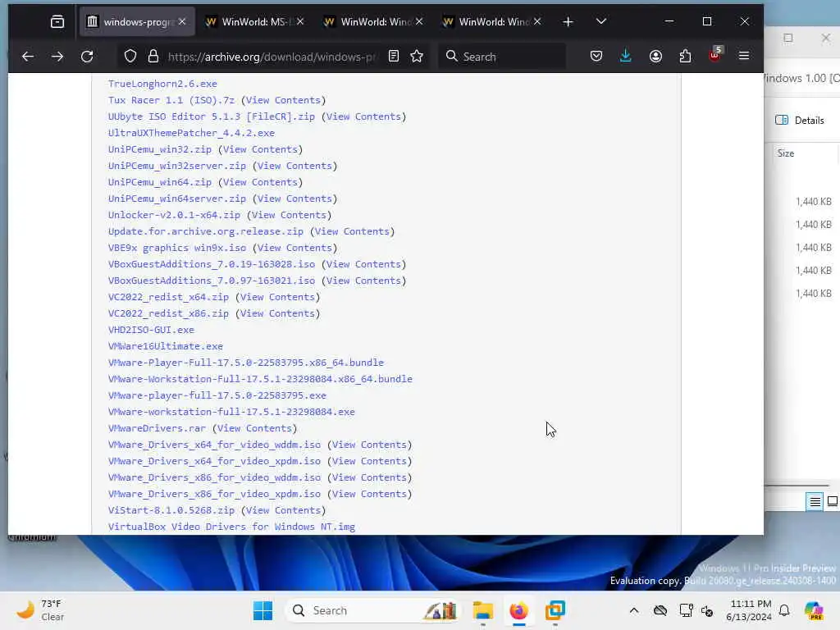Open the Firefox hamburger menu
840x630 pixels.
744,56
